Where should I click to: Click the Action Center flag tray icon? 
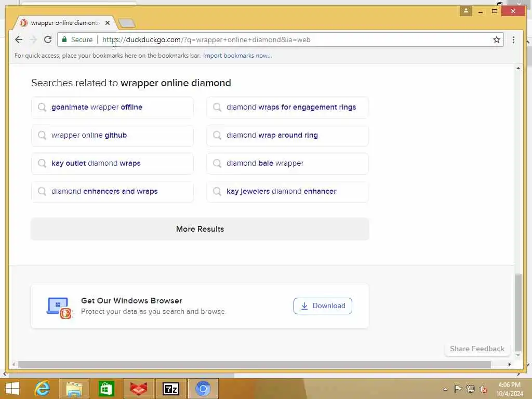click(458, 389)
